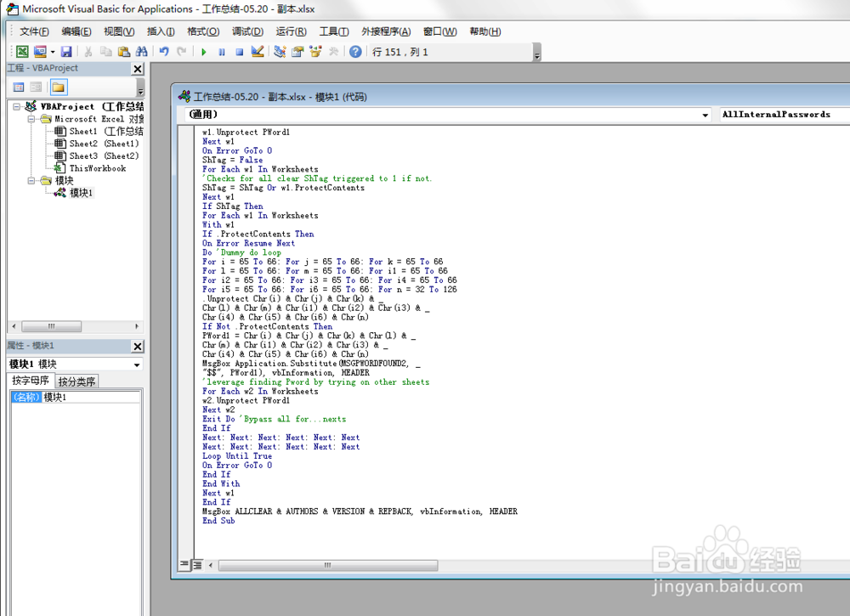Viewport: 850px width, 616px height.
Task: Open Object Browser toolbar icon
Action: coord(315,52)
